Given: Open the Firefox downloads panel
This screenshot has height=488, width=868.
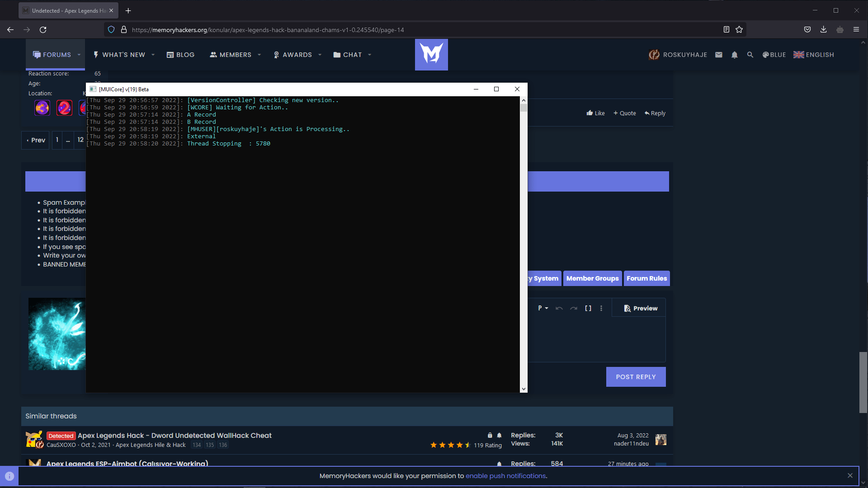Looking at the screenshot, I should point(824,29).
